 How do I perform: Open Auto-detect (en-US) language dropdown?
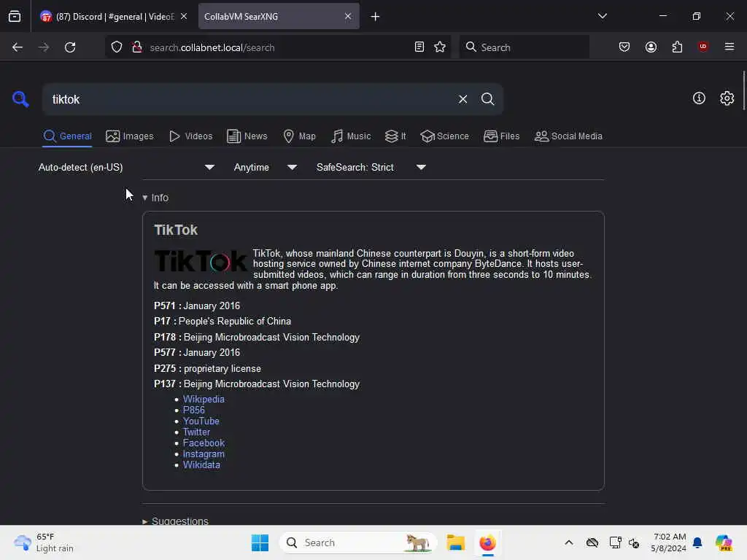(x=126, y=167)
